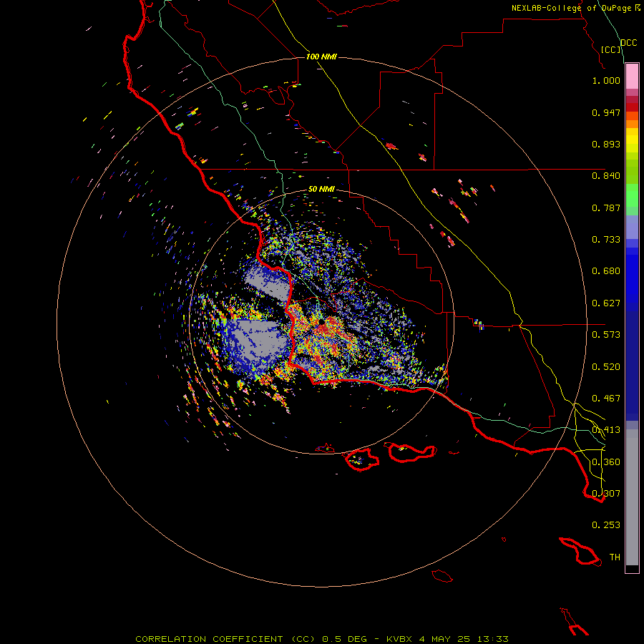The height and width of the screenshot is (644, 644).
Task: Pick the pink top color bar segment
Action: tap(632, 77)
